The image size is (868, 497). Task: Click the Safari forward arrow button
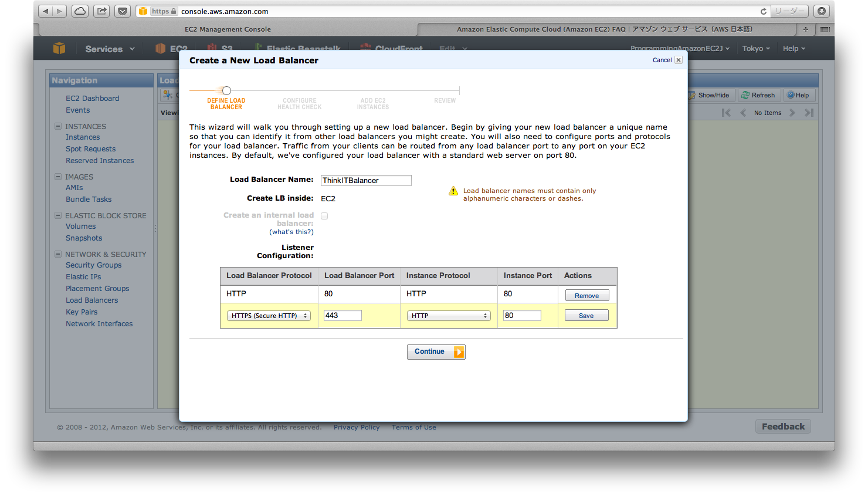coord(60,11)
